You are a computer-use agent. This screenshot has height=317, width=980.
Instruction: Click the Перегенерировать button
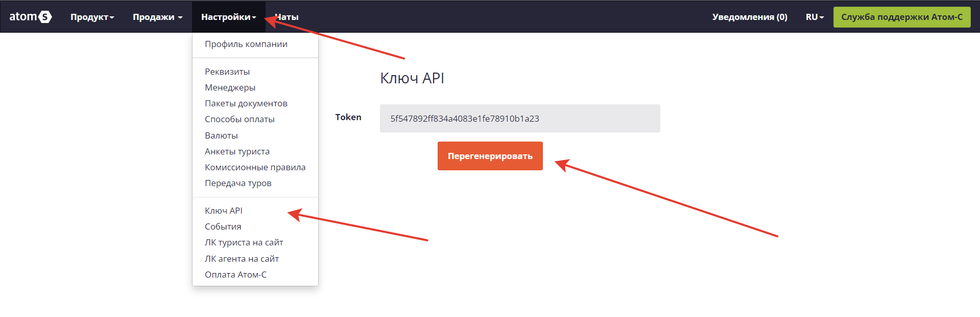click(490, 156)
